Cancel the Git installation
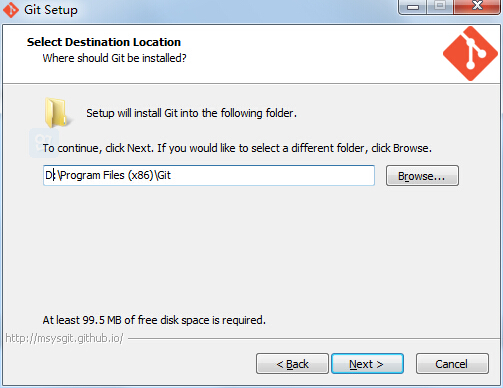The width and height of the screenshot is (503, 388). 452,364
